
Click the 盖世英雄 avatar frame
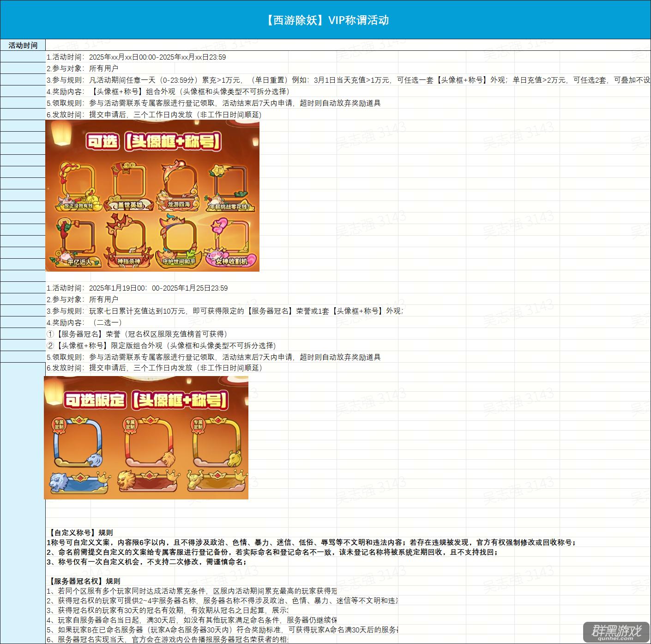click(x=130, y=186)
